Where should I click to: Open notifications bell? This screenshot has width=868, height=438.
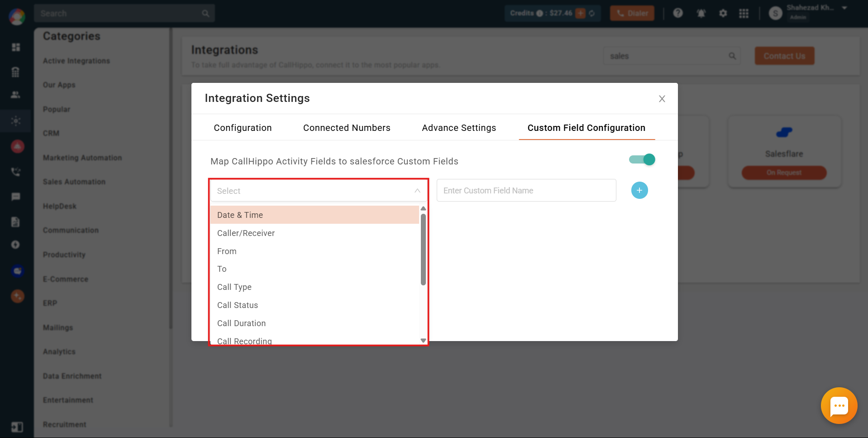701,13
